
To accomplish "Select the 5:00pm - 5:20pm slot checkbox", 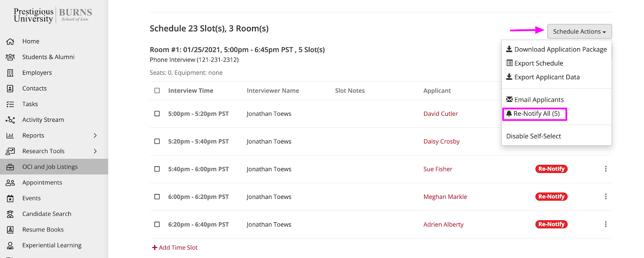I will click(x=157, y=114).
